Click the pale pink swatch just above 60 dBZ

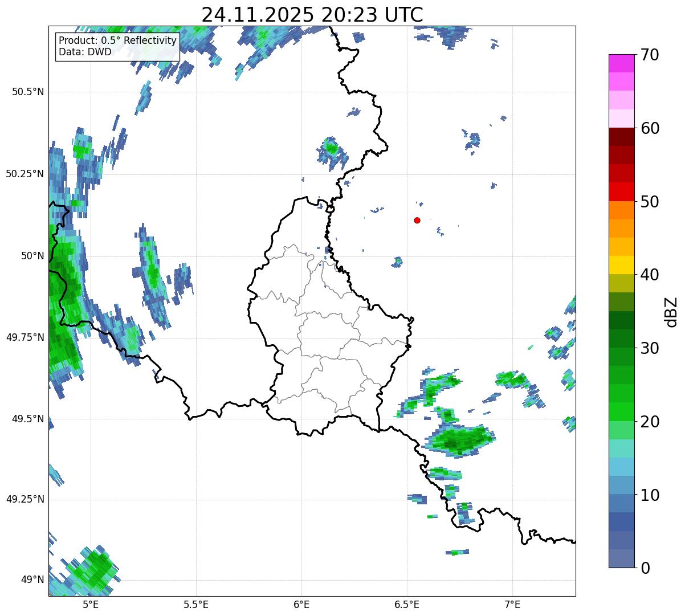coord(622,119)
